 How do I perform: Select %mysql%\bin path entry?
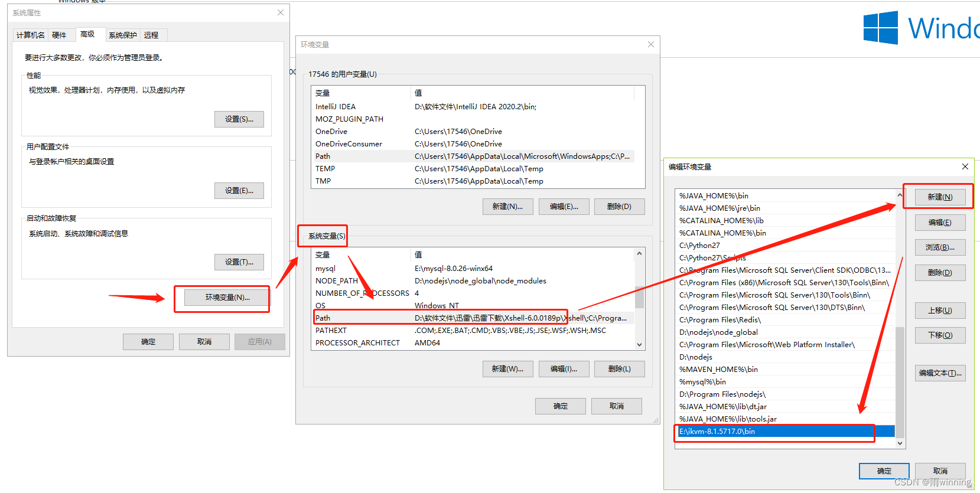click(785, 382)
